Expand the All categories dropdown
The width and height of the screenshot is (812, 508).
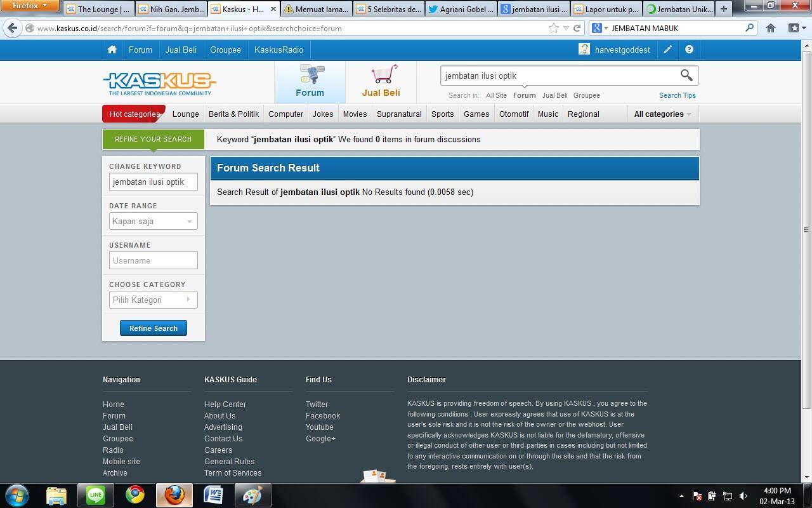coord(663,114)
